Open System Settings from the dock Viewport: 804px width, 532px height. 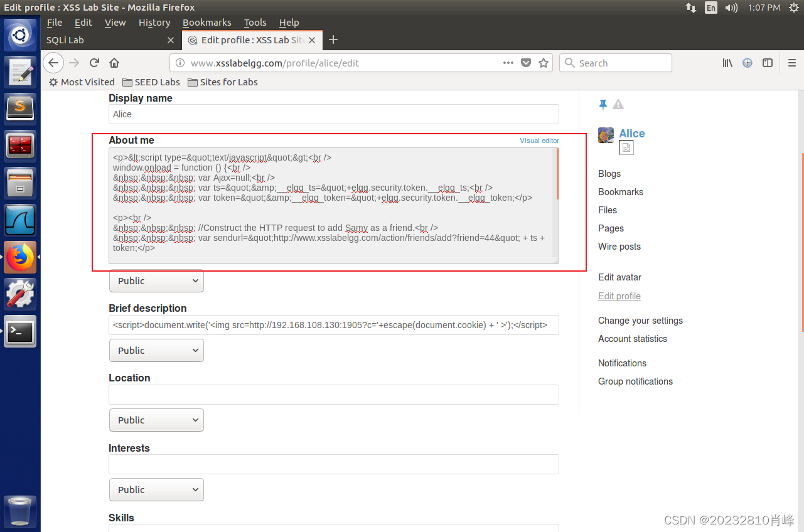click(20, 294)
